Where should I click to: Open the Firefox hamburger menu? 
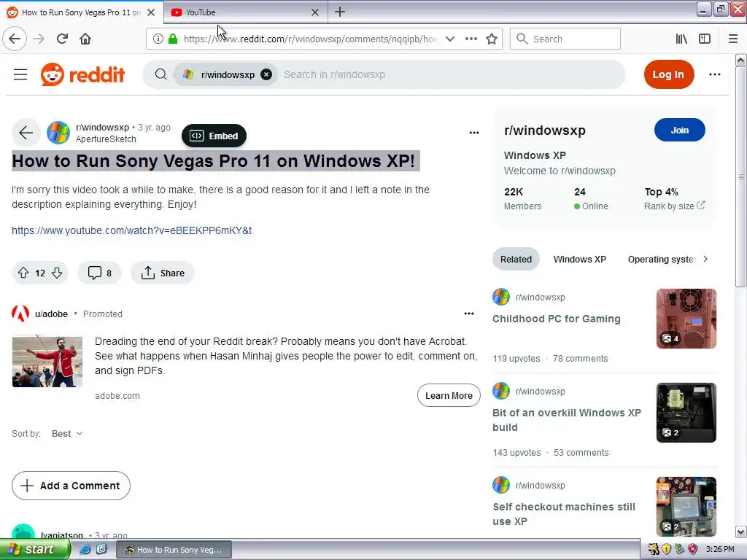(733, 39)
